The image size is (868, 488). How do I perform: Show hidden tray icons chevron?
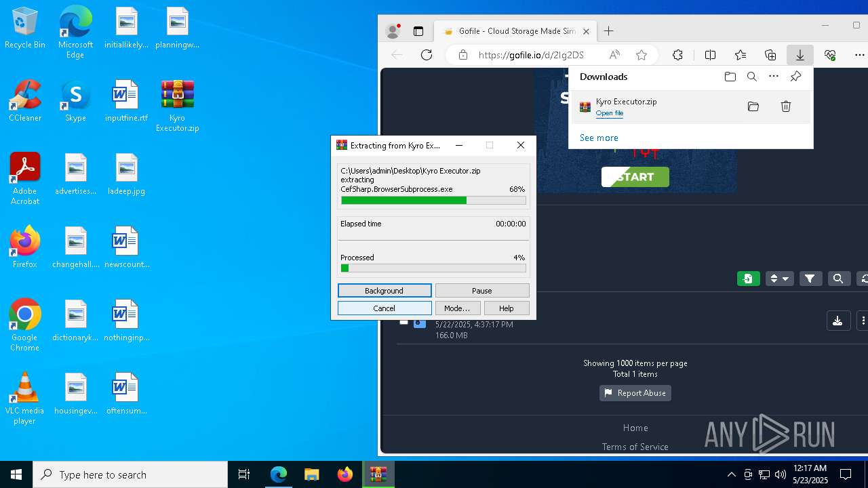(731, 474)
